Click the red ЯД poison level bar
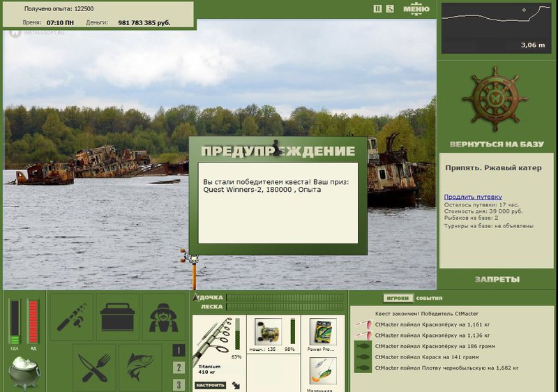Image resolution: width=558 pixels, height=392 pixels. [33, 322]
